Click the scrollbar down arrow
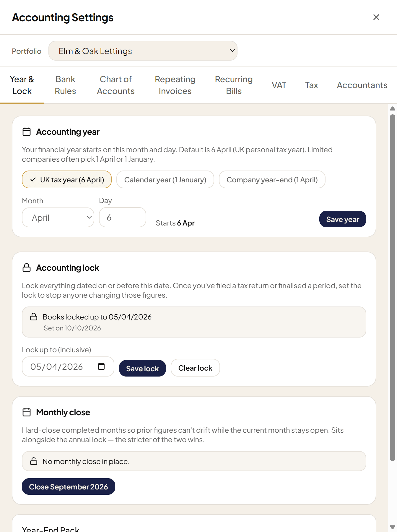Image resolution: width=397 pixels, height=532 pixels. pos(393,527)
